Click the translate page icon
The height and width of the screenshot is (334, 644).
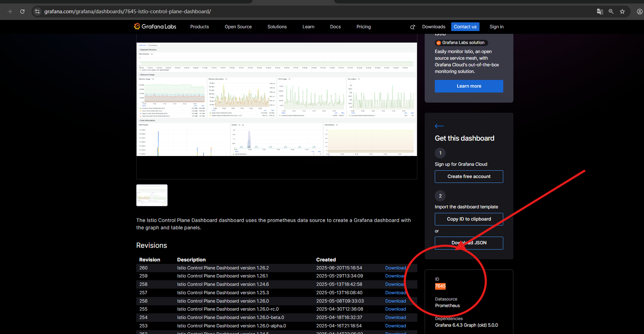pyautogui.click(x=600, y=12)
